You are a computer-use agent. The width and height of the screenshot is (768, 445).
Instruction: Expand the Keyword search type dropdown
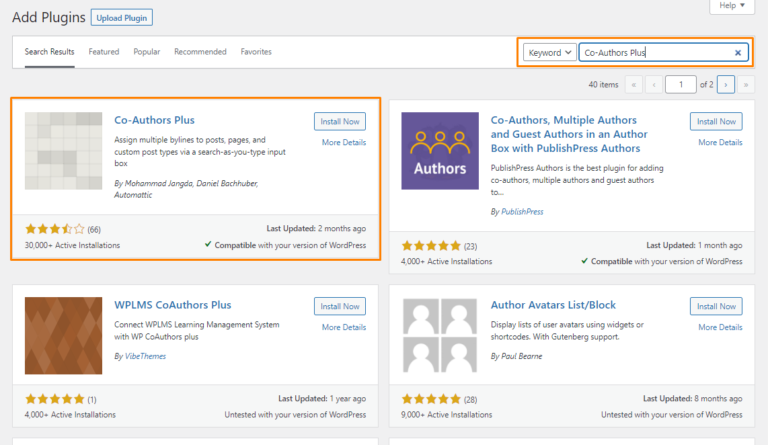click(550, 52)
